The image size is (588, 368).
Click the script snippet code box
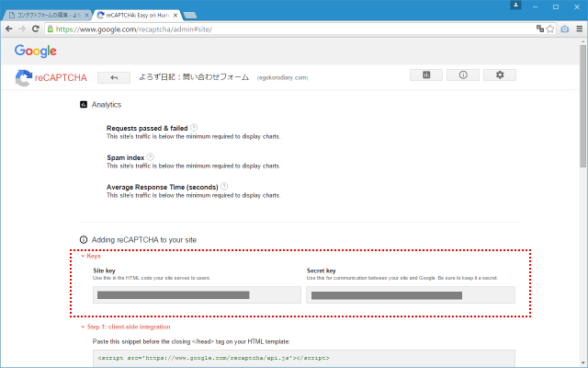point(304,358)
